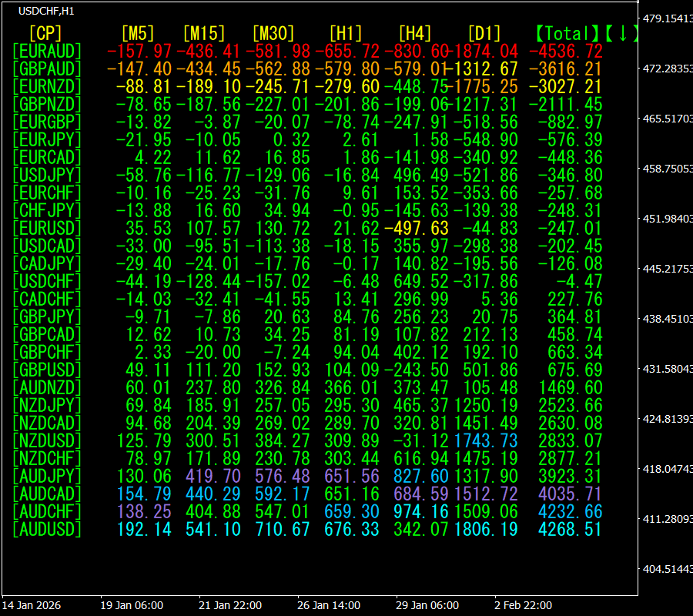
Task: Select the [GBPAUD] pair label
Action: coord(47,69)
